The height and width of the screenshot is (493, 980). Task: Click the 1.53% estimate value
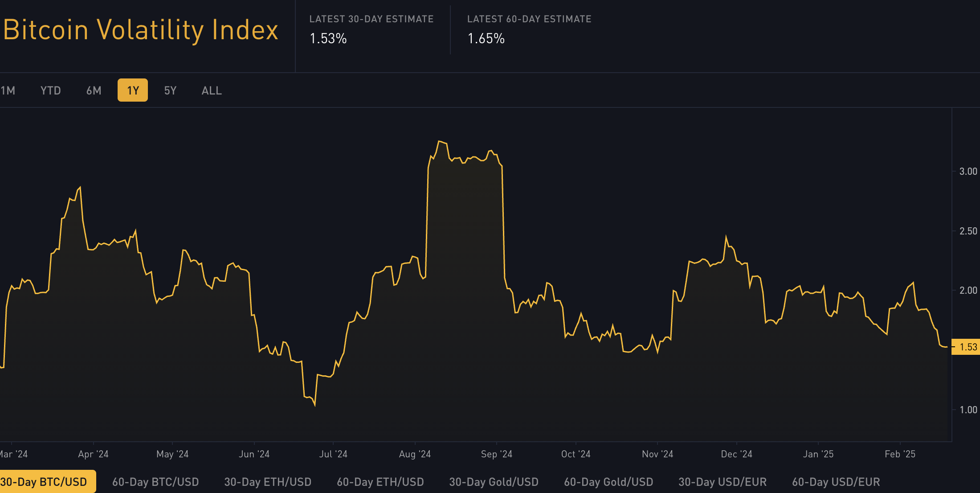click(x=328, y=39)
